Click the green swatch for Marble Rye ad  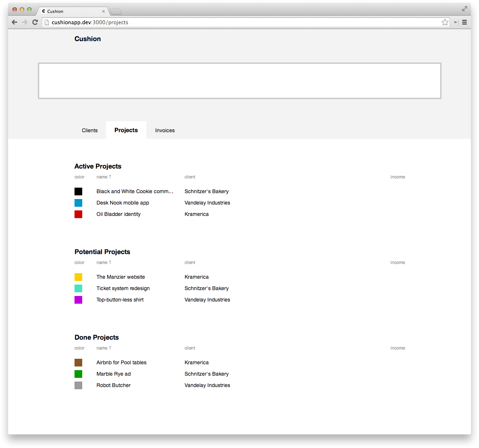click(79, 374)
